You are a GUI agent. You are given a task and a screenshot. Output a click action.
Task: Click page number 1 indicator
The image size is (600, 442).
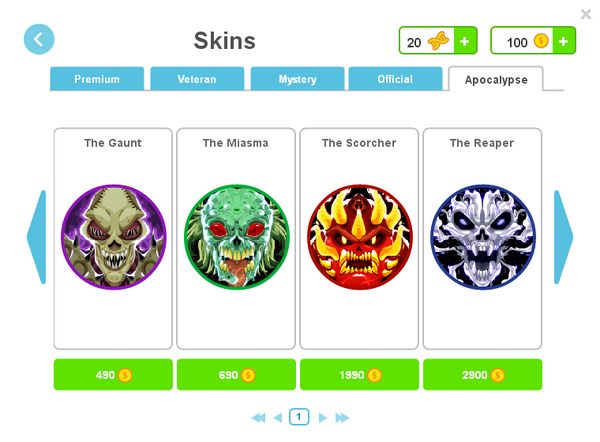299,417
